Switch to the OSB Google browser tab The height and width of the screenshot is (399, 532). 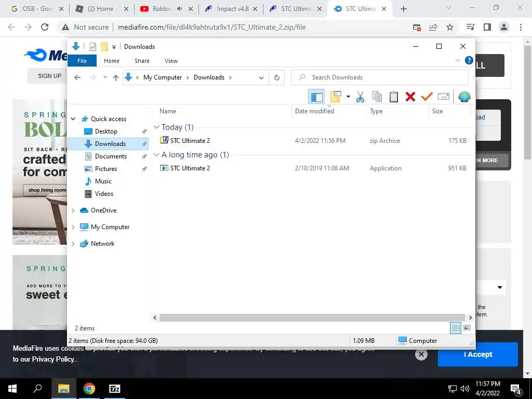(x=37, y=9)
